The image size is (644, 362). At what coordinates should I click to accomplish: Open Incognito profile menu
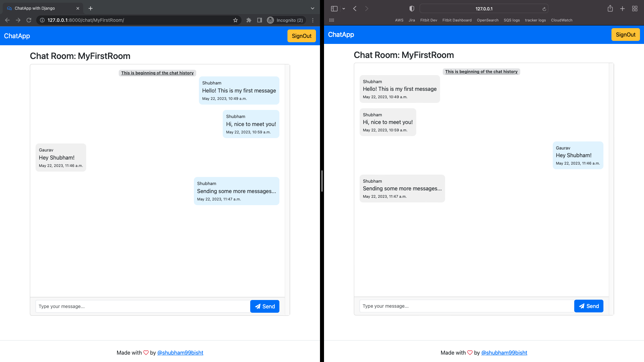286,20
